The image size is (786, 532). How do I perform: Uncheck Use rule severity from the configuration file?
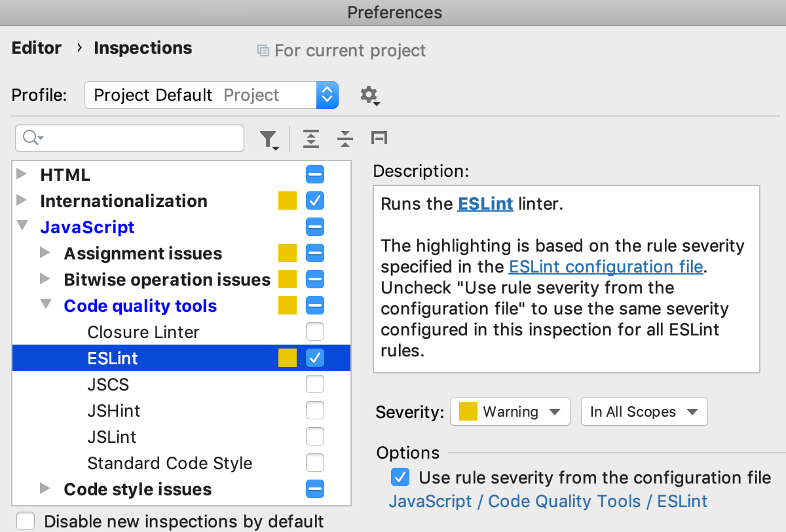[x=400, y=477]
